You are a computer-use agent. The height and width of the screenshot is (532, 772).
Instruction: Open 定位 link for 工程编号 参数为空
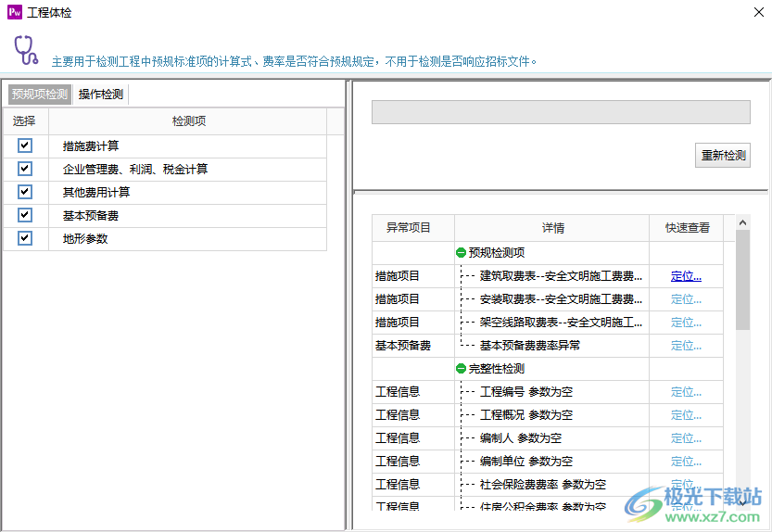(x=686, y=392)
